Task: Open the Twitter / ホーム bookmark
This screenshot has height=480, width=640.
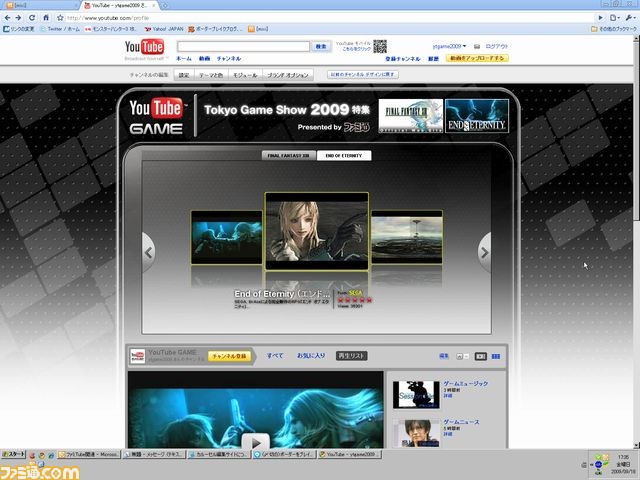Action: pos(60,29)
